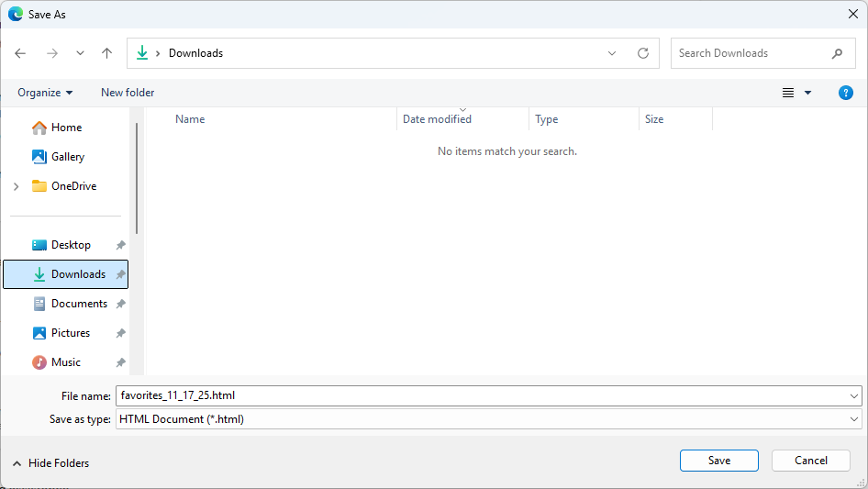Sort by the Date modified column
Viewport: 868px width, 489px height.
pos(438,119)
